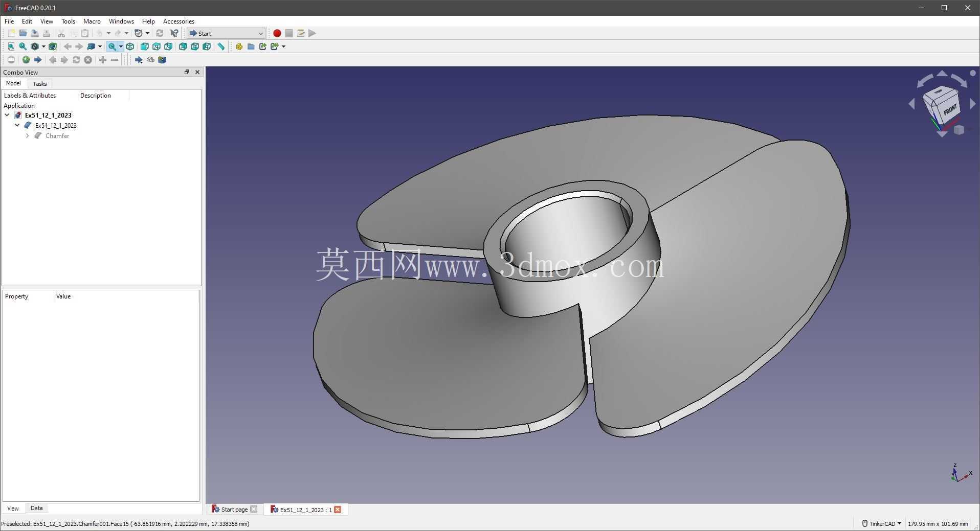Click the blue cube with checkmark icon
Image resolution: width=980 pixels, height=531 pixels.
pos(162,60)
